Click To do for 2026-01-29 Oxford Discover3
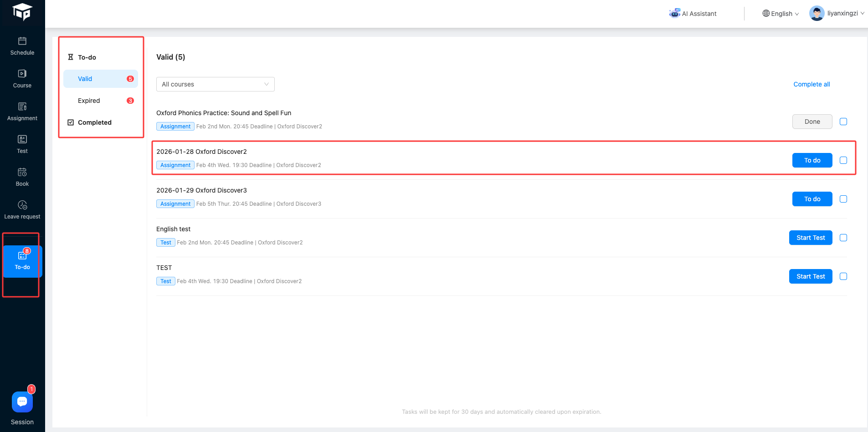 point(812,199)
